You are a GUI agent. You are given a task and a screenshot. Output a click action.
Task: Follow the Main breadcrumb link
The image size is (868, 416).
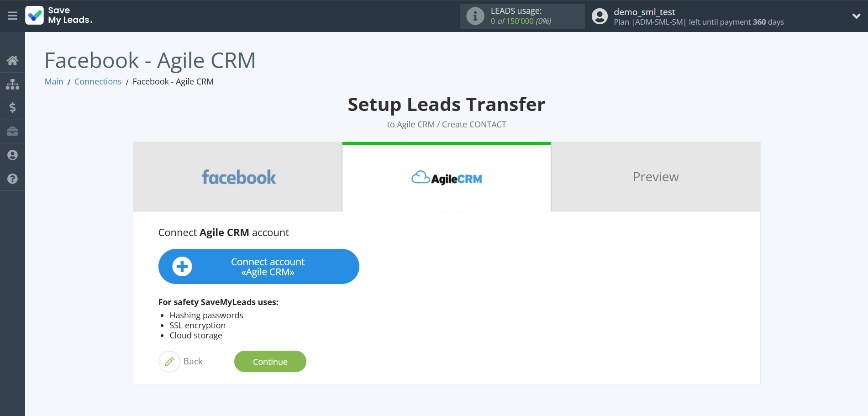pyautogui.click(x=54, y=82)
